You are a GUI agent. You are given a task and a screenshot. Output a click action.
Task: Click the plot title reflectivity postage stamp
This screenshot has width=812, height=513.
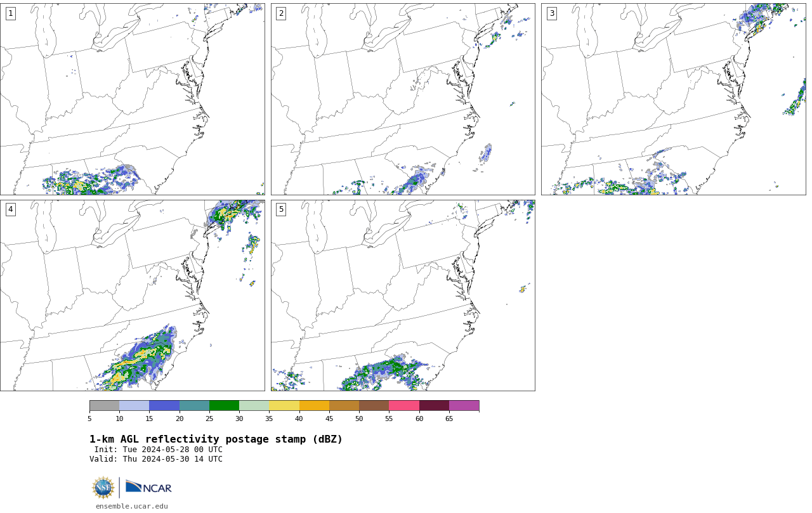tap(216, 439)
